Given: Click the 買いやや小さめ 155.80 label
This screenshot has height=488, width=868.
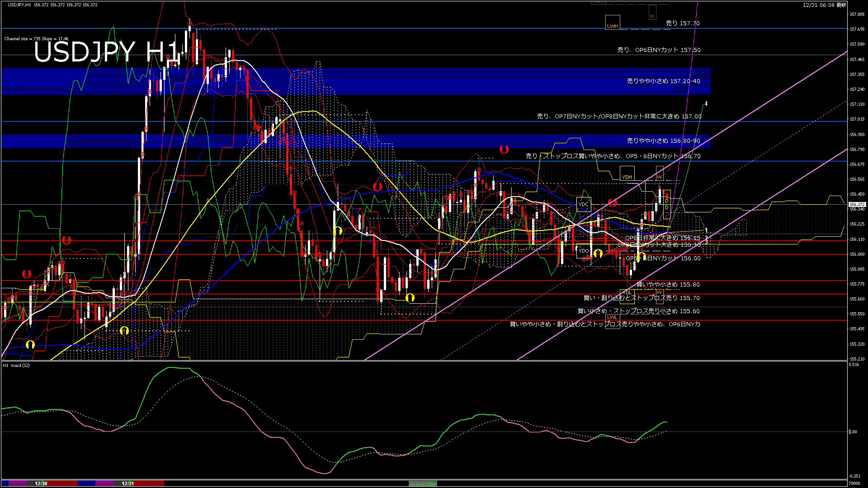Looking at the screenshot, I should click(668, 284).
